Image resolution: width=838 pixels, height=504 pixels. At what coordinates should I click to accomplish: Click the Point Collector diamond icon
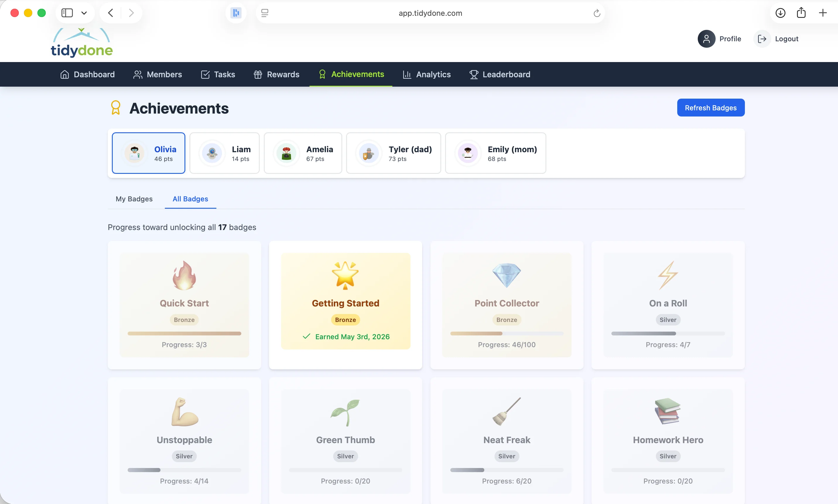(507, 275)
